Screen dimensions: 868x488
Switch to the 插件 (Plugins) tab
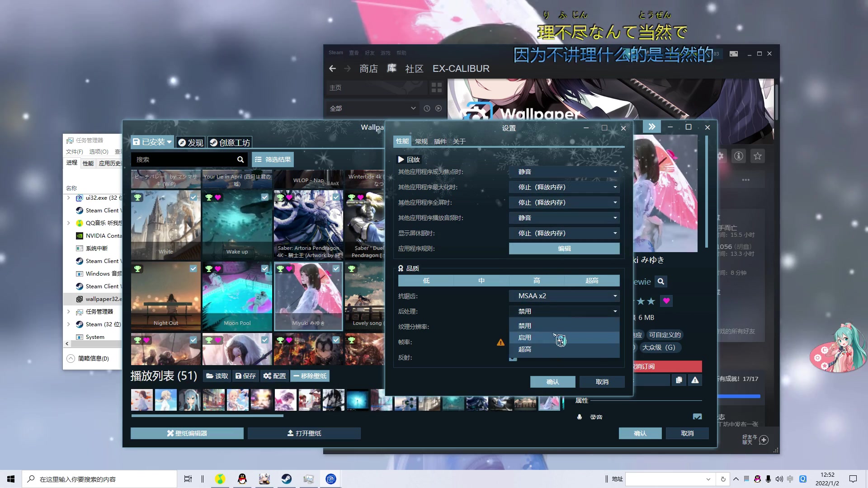coord(441,141)
